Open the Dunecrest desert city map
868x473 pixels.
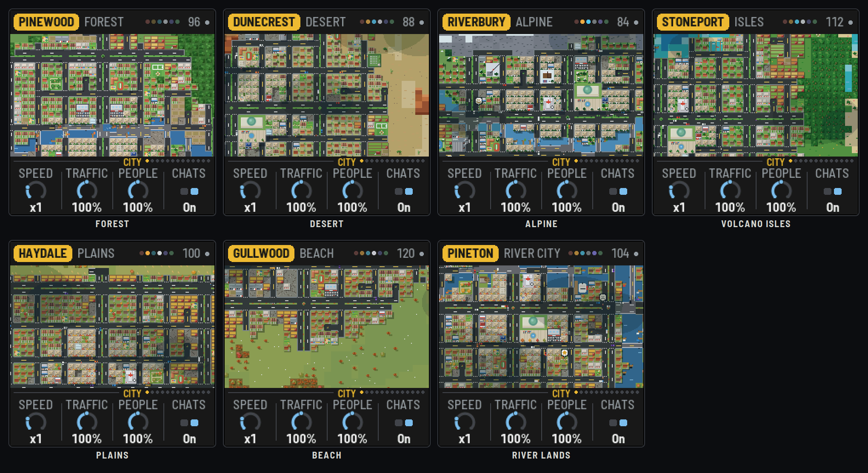pos(327,95)
